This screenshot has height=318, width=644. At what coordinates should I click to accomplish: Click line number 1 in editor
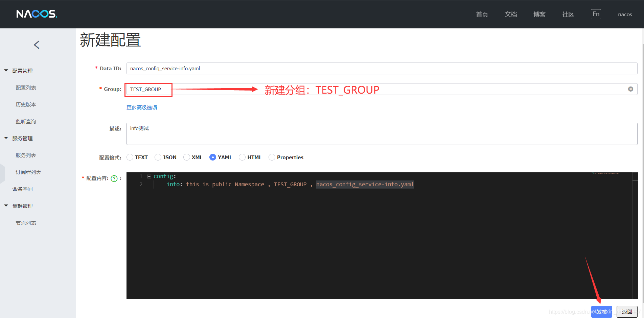tap(141, 176)
